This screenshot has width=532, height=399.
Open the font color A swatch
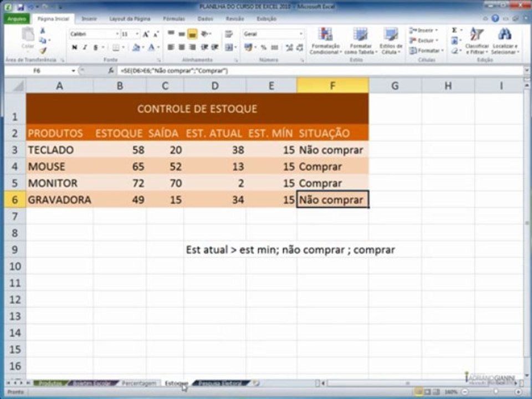pos(151,48)
